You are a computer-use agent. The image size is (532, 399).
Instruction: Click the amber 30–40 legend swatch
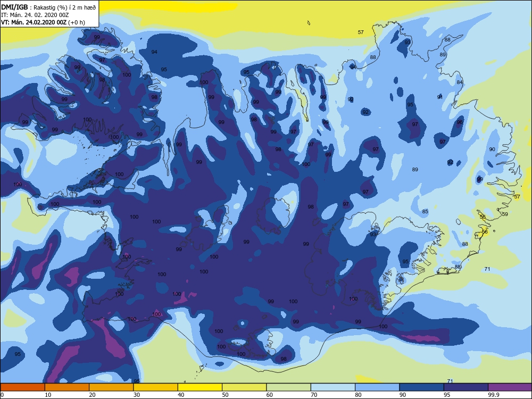pos(156,387)
